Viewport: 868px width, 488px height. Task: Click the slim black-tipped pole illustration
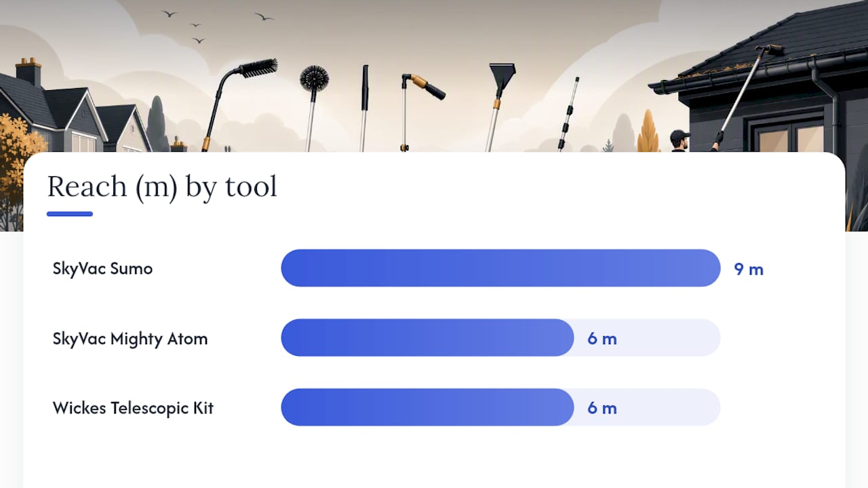364,108
